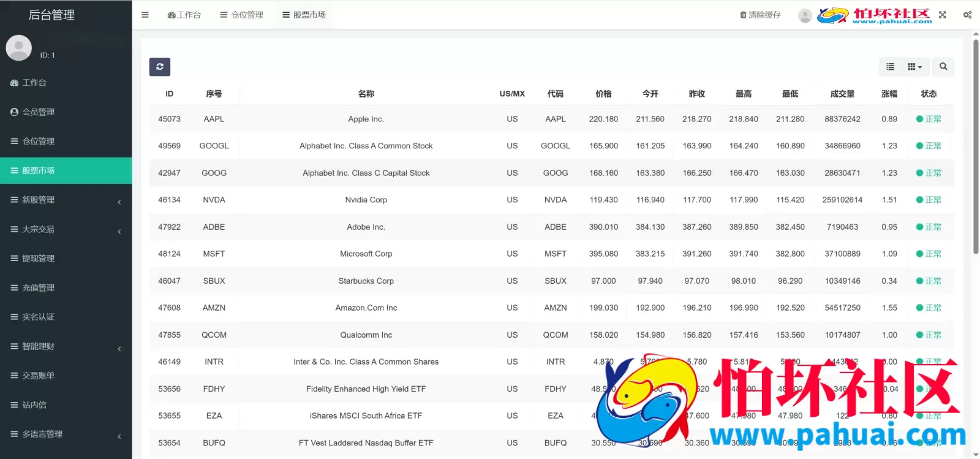Toggle the 正常 status for MSFT row
Image resolution: width=980 pixels, height=459 pixels.
pyautogui.click(x=929, y=254)
